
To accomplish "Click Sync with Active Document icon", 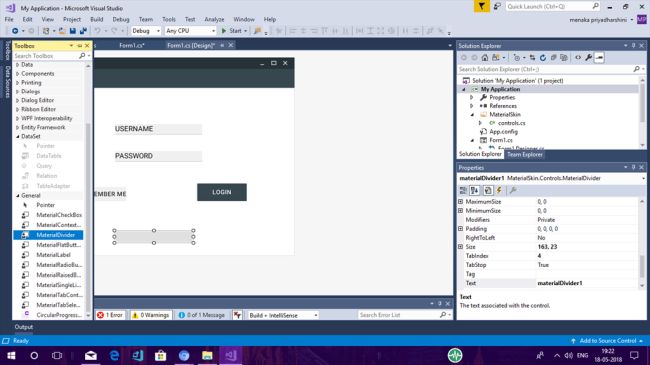I will click(532, 58).
